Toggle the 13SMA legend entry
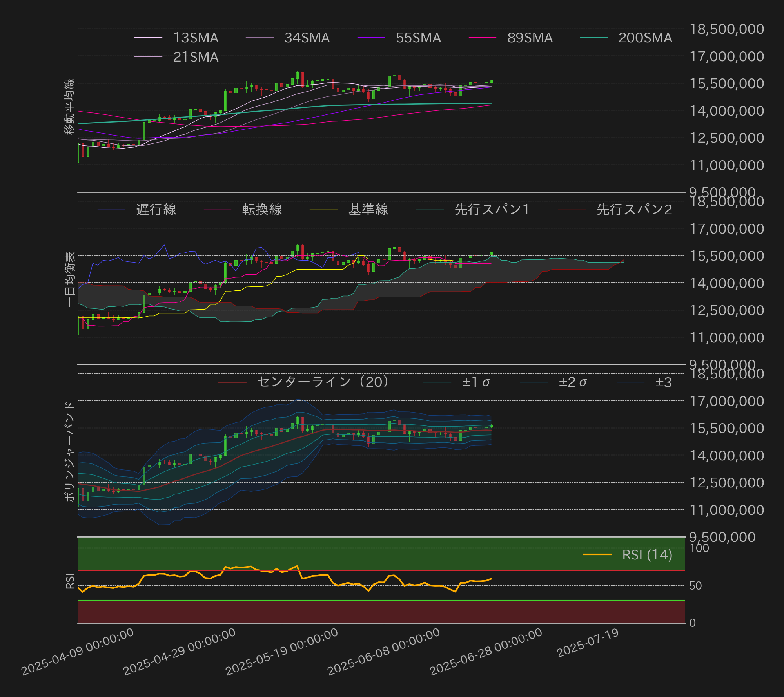 [195, 38]
